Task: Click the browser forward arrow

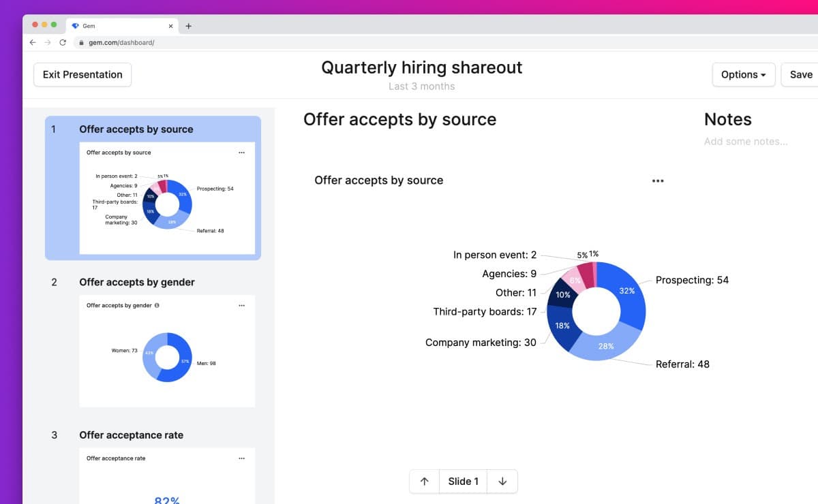Action: tap(48, 42)
